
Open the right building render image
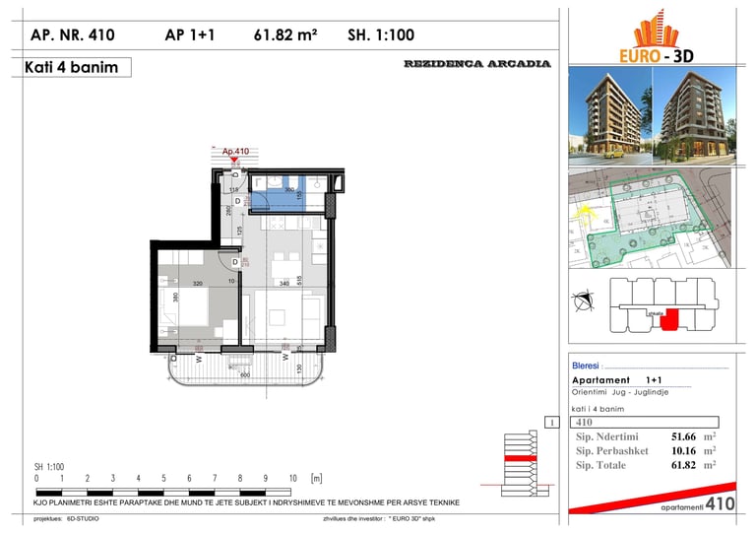pos(694,116)
